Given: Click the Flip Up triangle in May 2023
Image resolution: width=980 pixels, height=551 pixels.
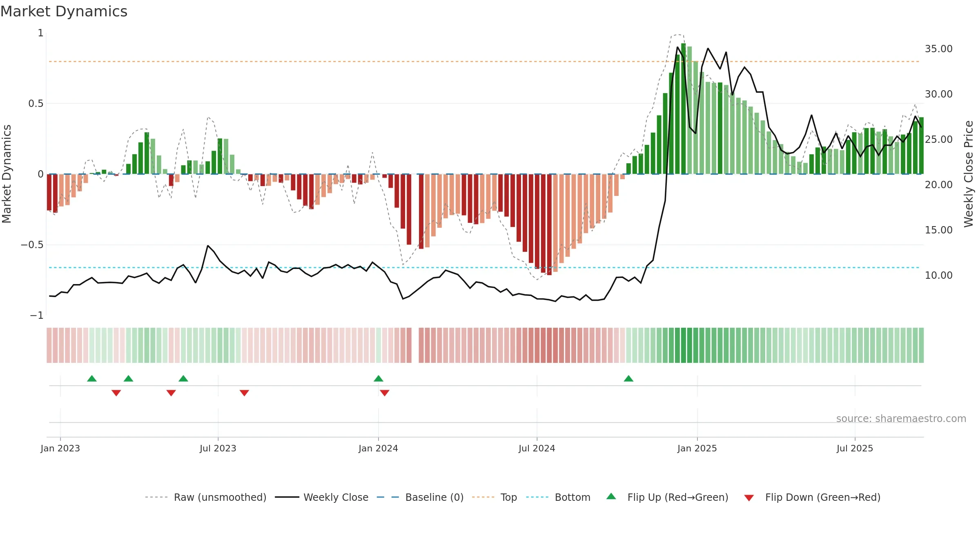Looking at the screenshot, I should 183,378.
